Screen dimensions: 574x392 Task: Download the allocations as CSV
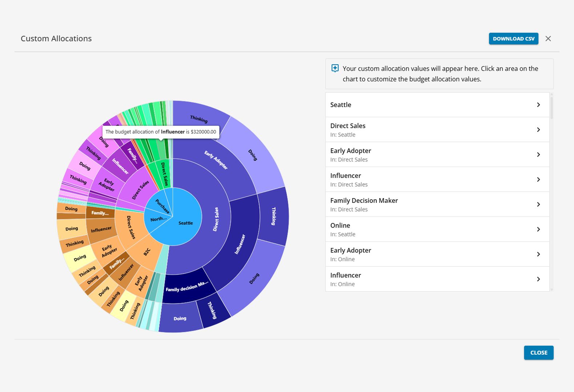pyautogui.click(x=513, y=38)
